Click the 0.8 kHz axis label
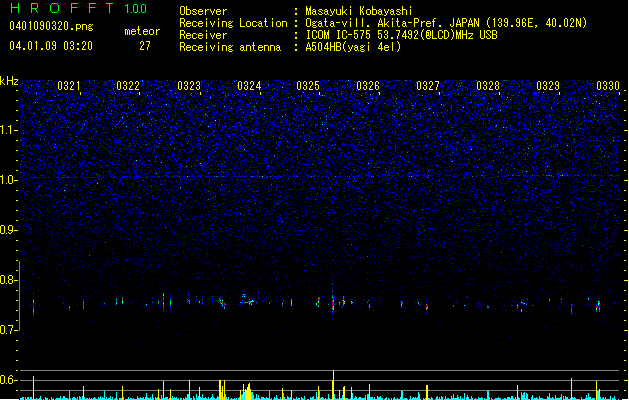 coord(8,280)
